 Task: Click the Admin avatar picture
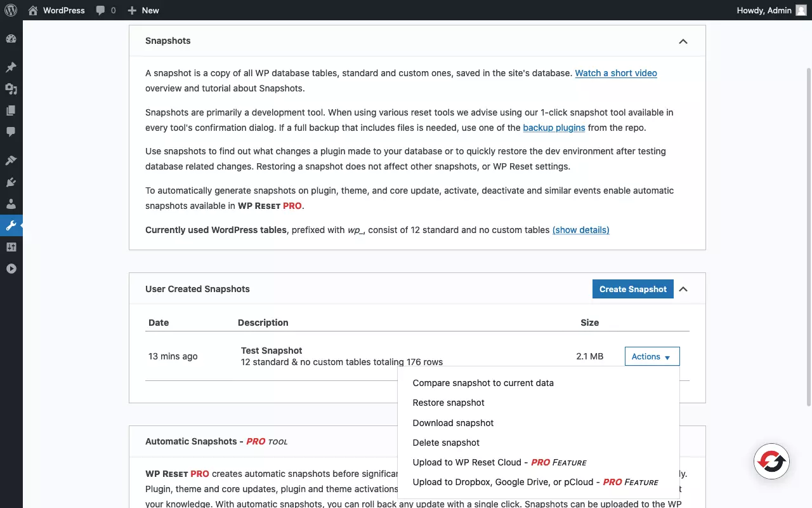click(x=801, y=10)
